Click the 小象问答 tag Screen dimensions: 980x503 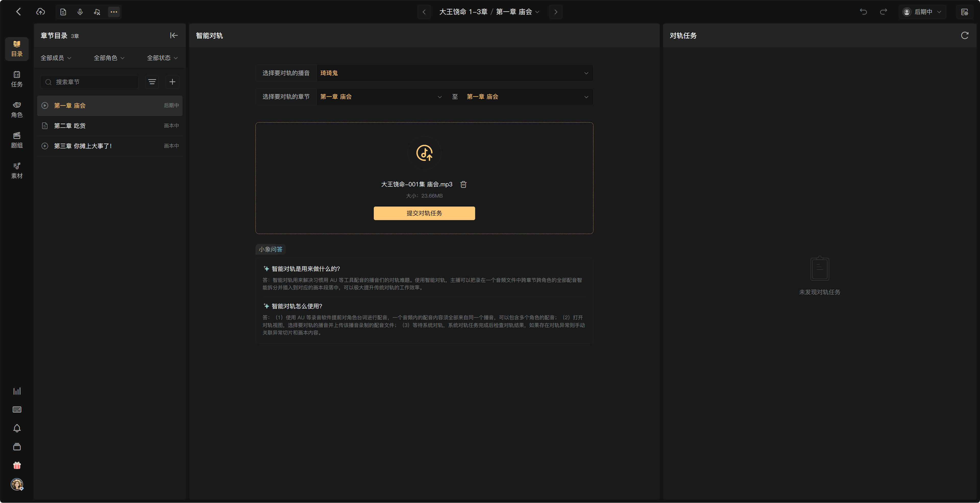click(x=271, y=249)
